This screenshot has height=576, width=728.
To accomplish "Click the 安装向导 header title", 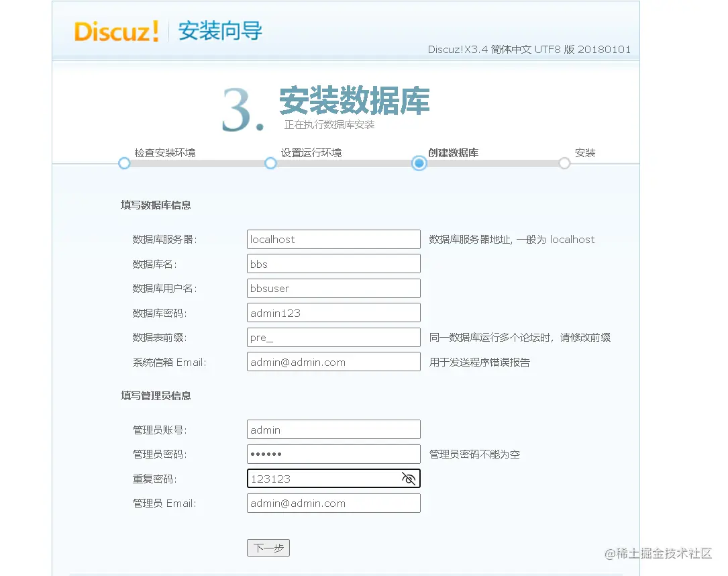I will [220, 31].
